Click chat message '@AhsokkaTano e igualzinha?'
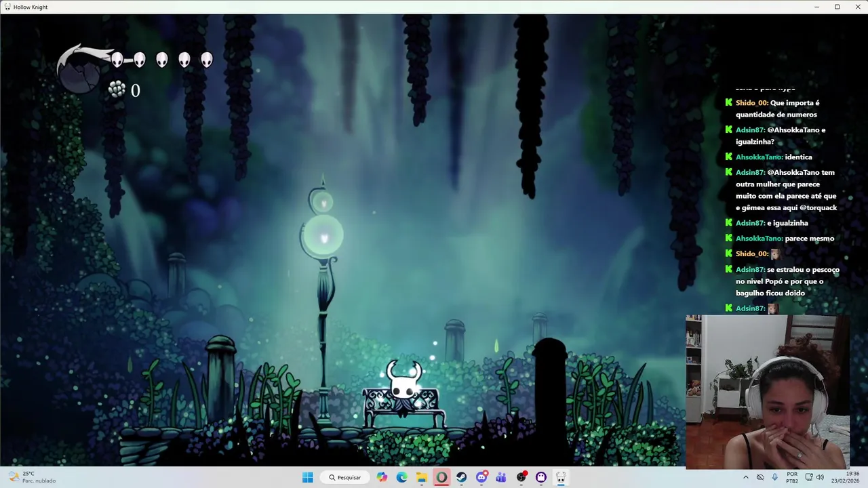This screenshot has height=488, width=868. coord(781,136)
